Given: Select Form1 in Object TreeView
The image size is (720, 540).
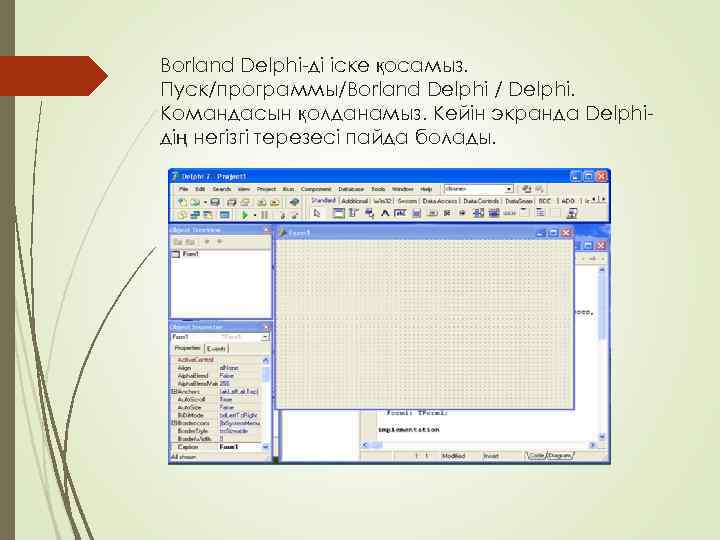Looking at the screenshot, I should pyautogui.click(x=191, y=254).
